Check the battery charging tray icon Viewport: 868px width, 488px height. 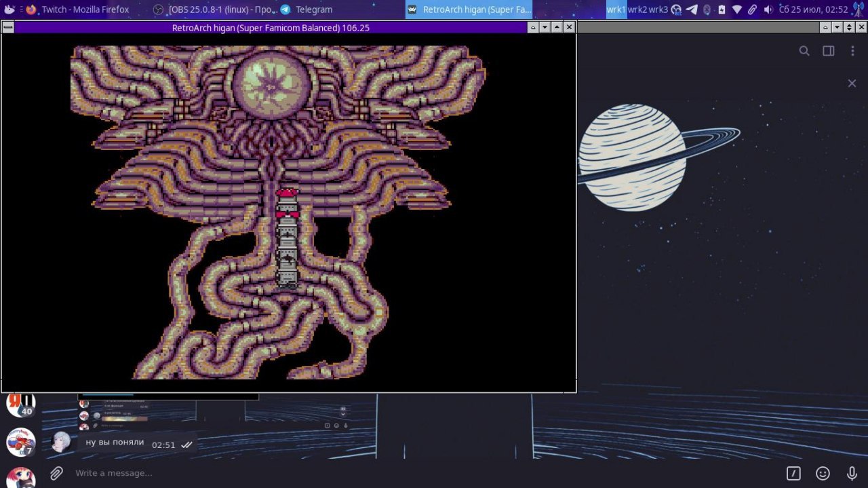722,10
